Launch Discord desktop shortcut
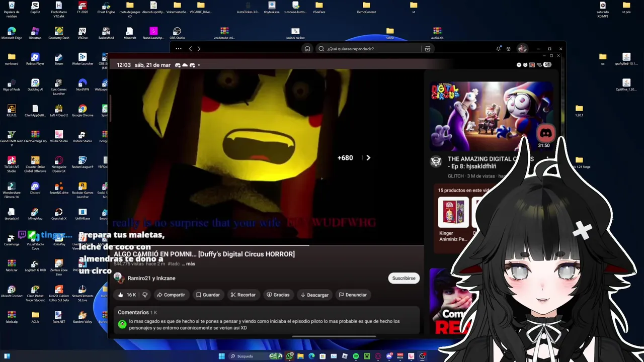 (35, 189)
